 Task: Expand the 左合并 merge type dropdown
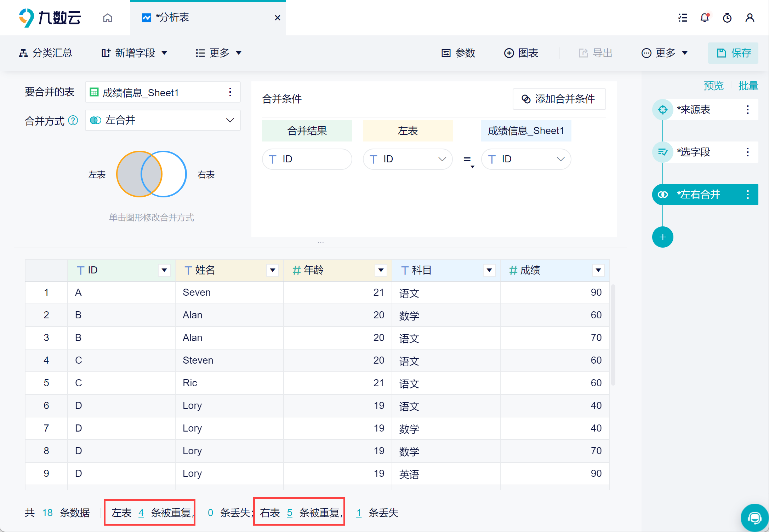click(163, 120)
